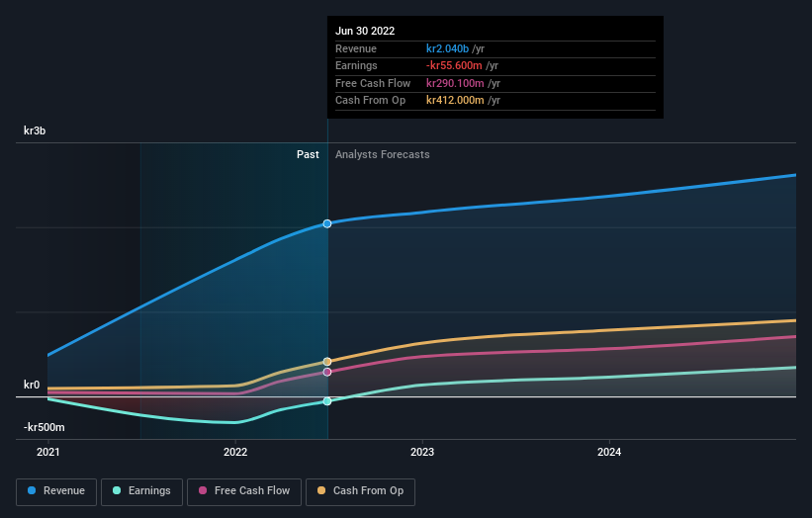Click the 2022 x-axis label

[235, 452]
